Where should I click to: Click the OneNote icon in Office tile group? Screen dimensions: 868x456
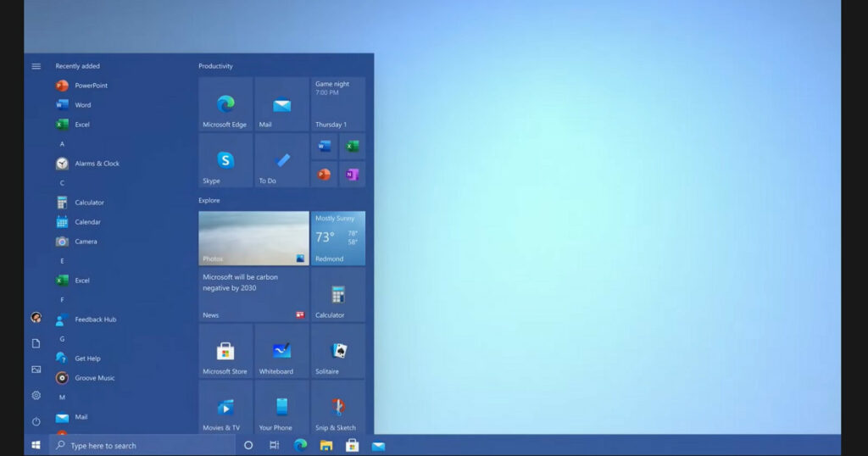pos(352,175)
